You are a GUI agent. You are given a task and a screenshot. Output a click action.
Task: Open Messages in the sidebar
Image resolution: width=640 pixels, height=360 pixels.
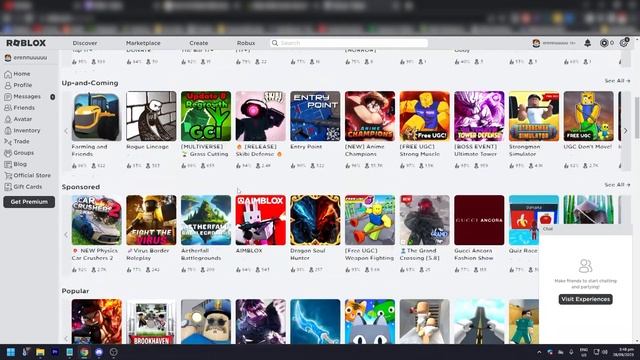[22, 97]
